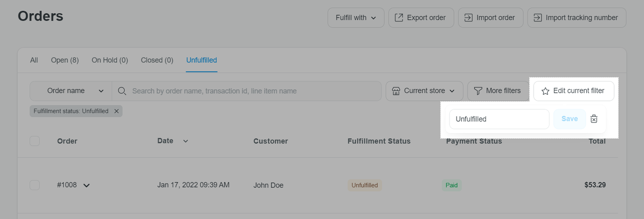Screen dimensions: 644x219
Task: Click the star icon on Edit current filter
Action: [x=545, y=91]
